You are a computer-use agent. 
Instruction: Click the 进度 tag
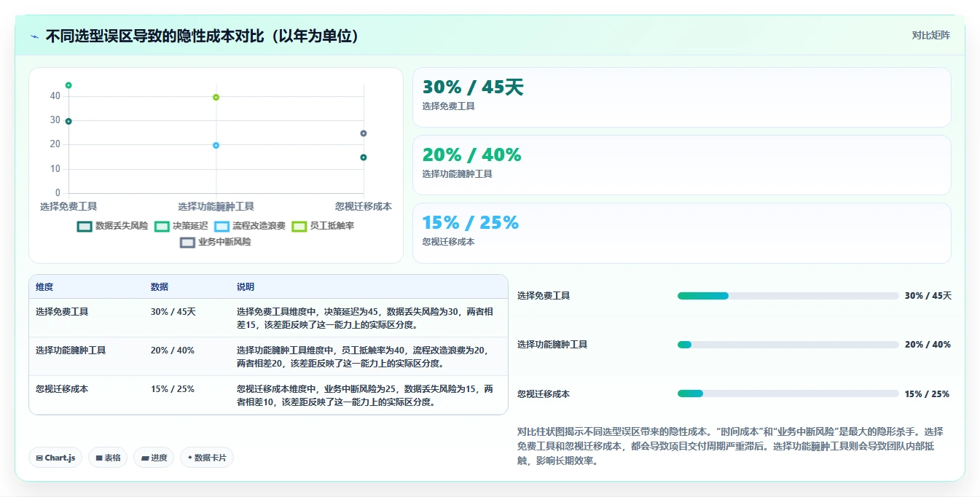pos(154,458)
